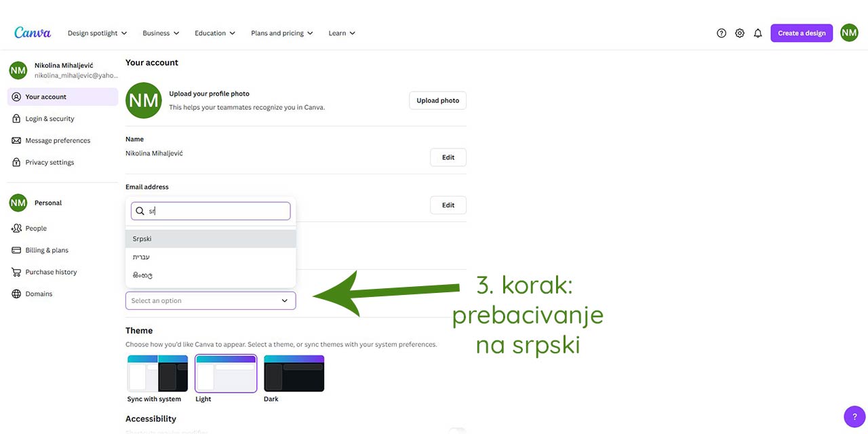The height and width of the screenshot is (434, 868).
Task: Open Login & security settings via the lock icon
Action: click(16, 119)
